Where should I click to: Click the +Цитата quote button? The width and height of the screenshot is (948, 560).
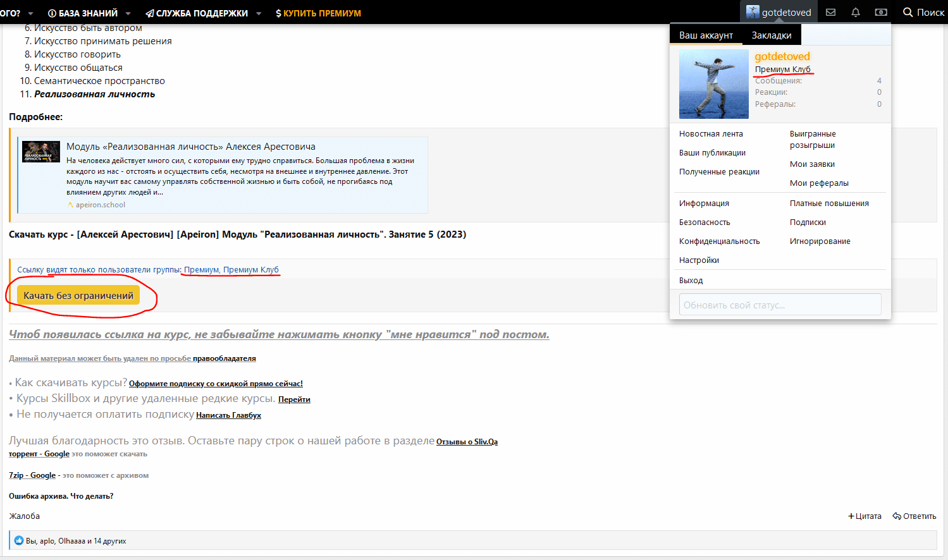(865, 516)
